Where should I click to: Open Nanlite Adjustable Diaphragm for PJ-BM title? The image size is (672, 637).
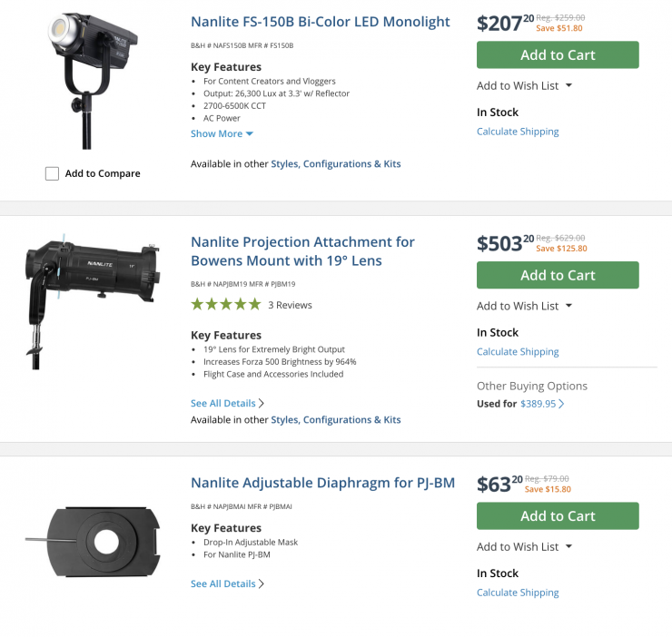pos(322,483)
